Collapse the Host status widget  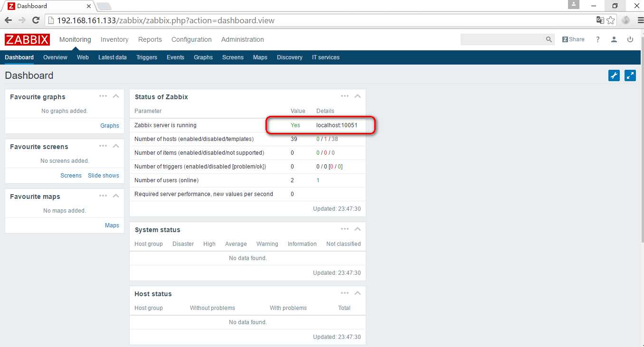tap(358, 293)
